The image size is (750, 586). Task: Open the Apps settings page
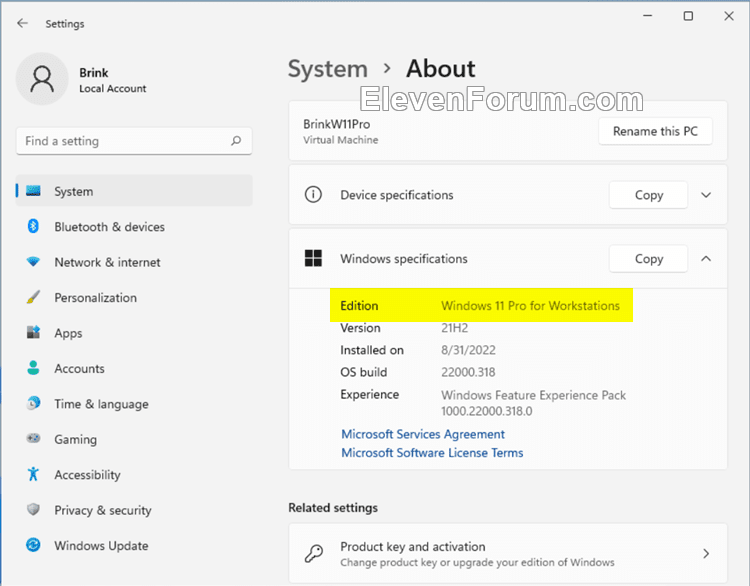click(x=134, y=332)
